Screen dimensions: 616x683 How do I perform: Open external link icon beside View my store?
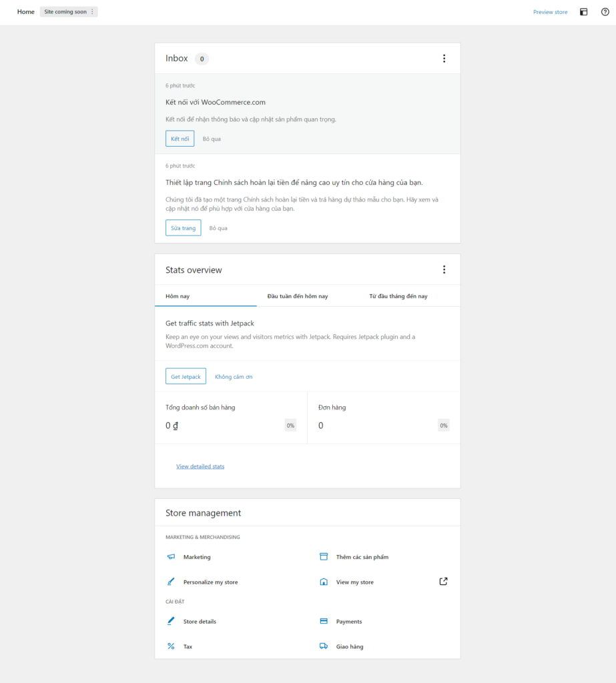(443, 582)
